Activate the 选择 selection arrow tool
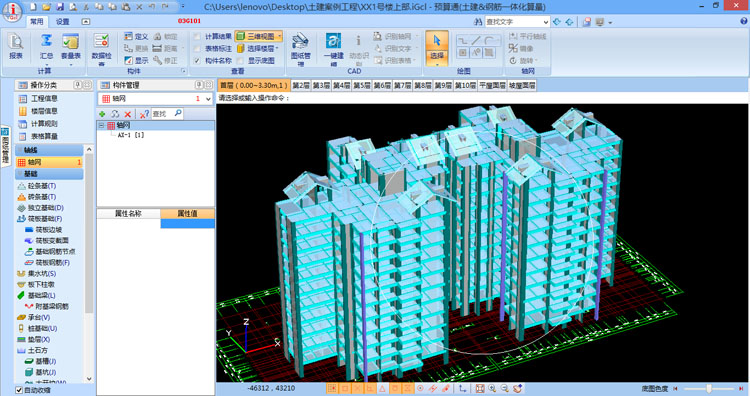 coord(437,47)
